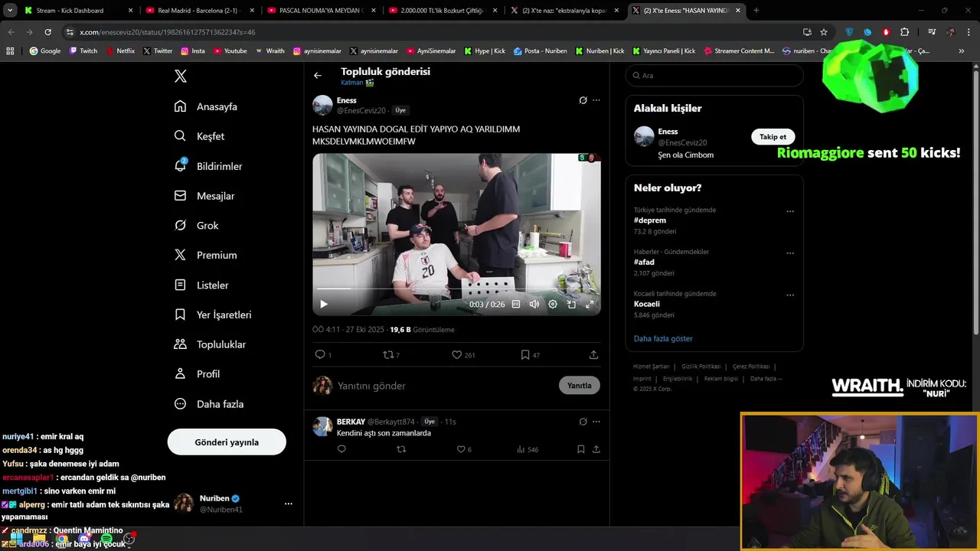Open Profil in the sidebar

197,374
